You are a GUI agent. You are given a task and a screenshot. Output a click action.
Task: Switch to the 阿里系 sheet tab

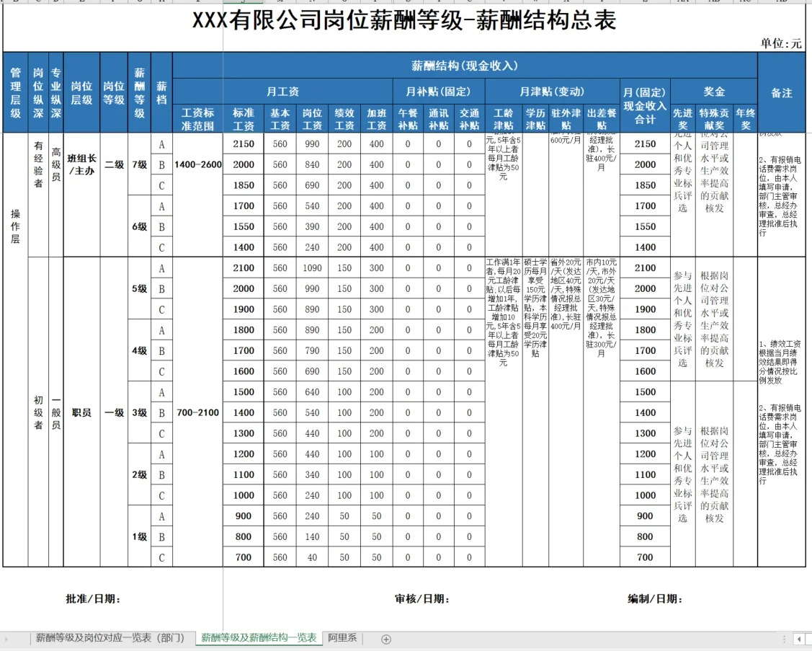point(342,637)
